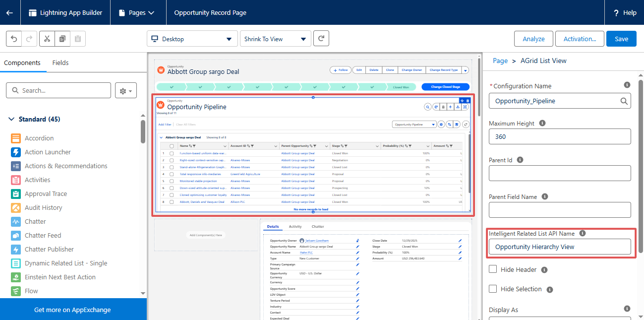Select the Chatter tab on canvas
The height and width of the screenshot is (320, 644).
(x=318, y=226)
